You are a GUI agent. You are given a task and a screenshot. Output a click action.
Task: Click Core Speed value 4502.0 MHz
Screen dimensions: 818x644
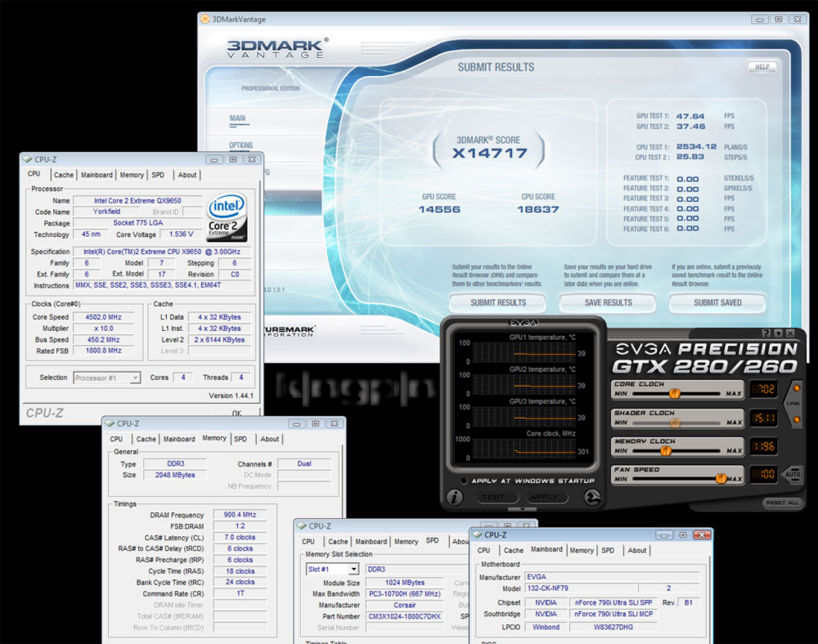(104, 317)
